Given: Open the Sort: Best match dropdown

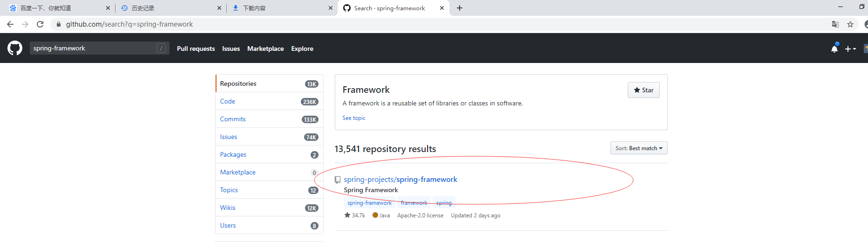Looking at the screenshot, I should pos(639,148).
